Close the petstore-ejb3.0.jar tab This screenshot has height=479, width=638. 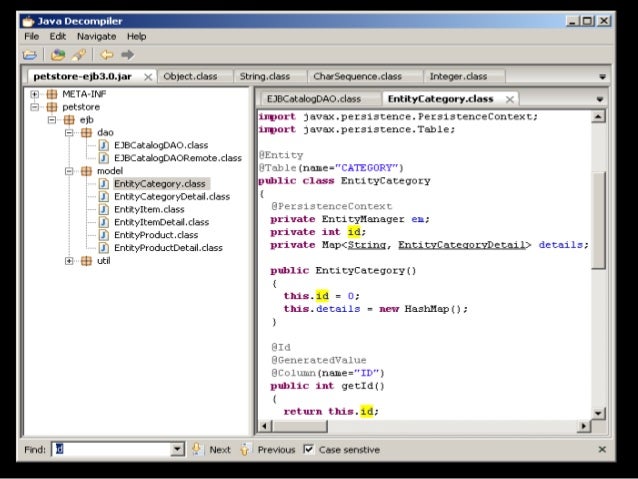148,77
